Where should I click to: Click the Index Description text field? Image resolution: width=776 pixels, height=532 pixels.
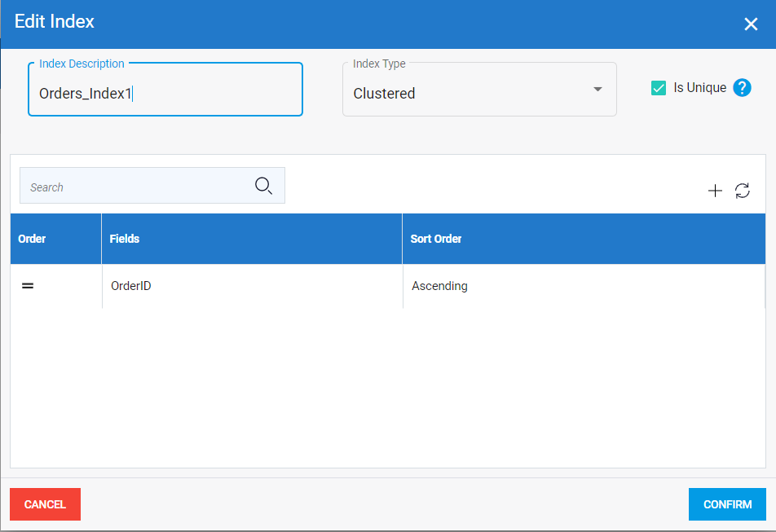point(165,94)
